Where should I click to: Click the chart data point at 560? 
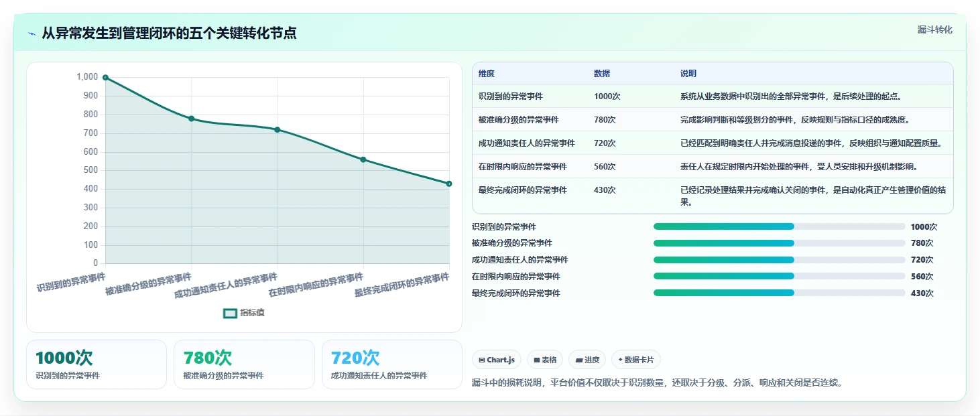(363, 159)
